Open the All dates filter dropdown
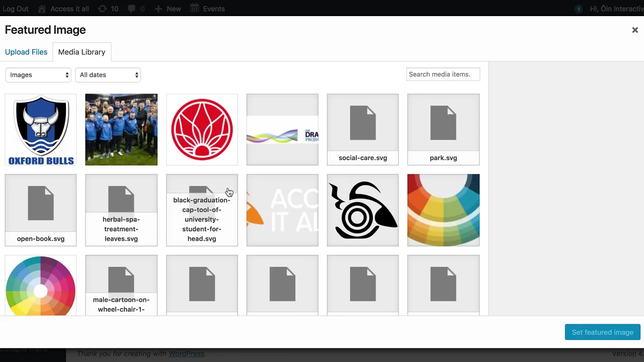Screen dimensions: 644x362 [x=108, y=75]
